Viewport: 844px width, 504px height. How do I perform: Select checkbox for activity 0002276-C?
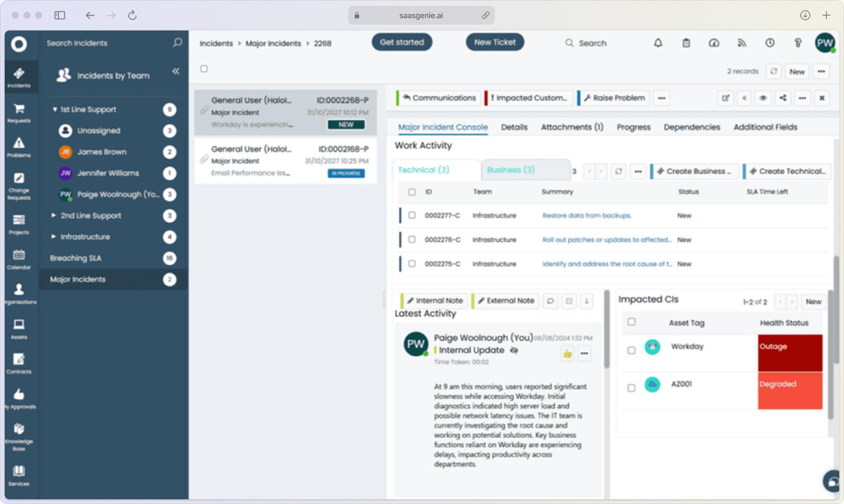pos(412,239)
